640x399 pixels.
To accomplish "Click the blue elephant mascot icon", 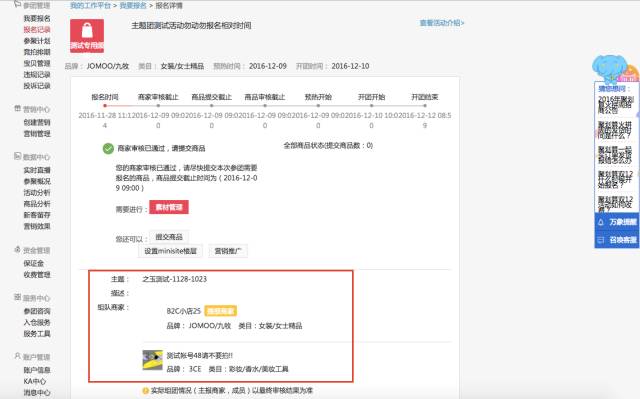I will click(609, 68).
